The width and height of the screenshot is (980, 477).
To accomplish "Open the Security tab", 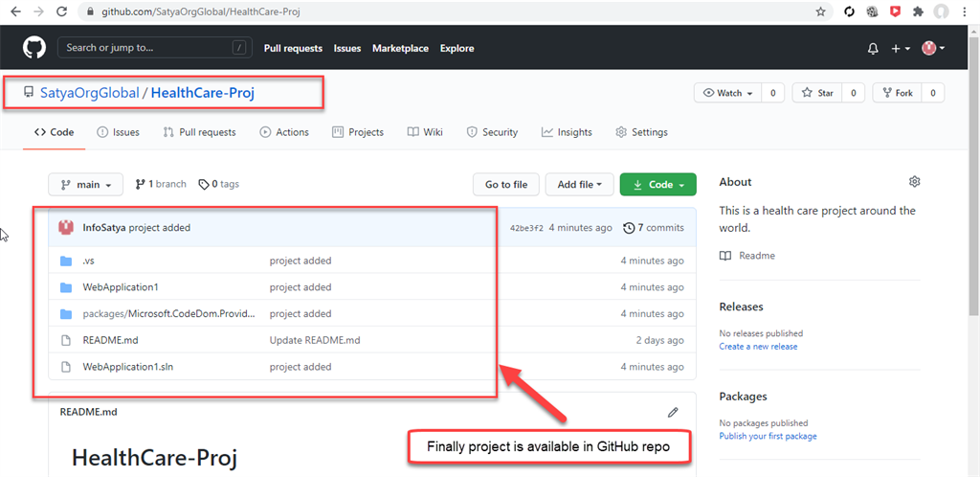I will coord(492,132).
